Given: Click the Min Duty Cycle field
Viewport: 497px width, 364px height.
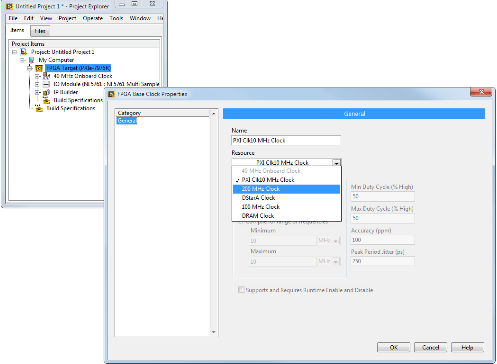Looking at the screenshot, I should [x=382, y=197].
